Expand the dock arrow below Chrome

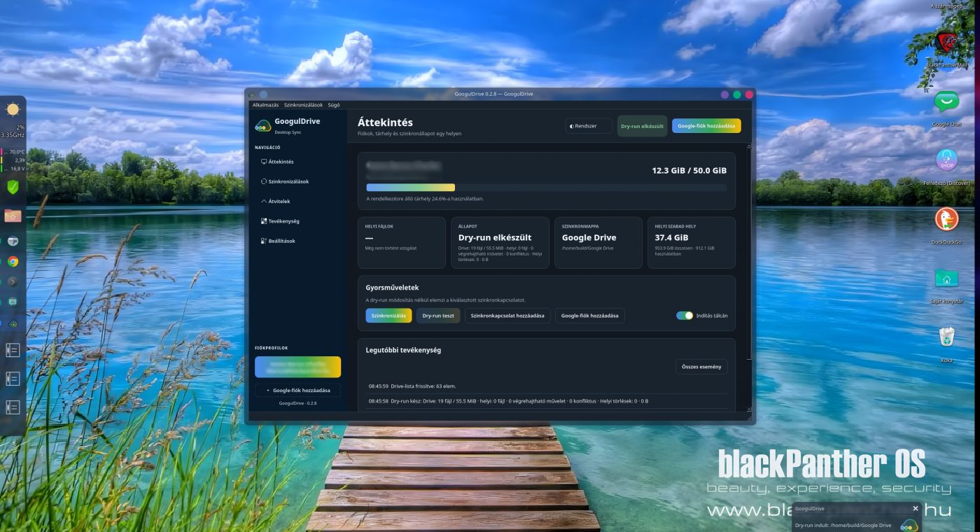coord(13,282)
